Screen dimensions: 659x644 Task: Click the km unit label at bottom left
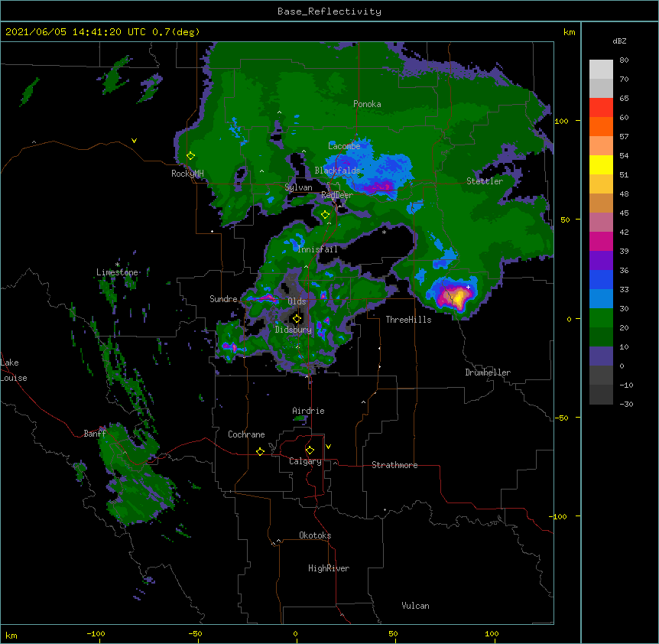11,635
